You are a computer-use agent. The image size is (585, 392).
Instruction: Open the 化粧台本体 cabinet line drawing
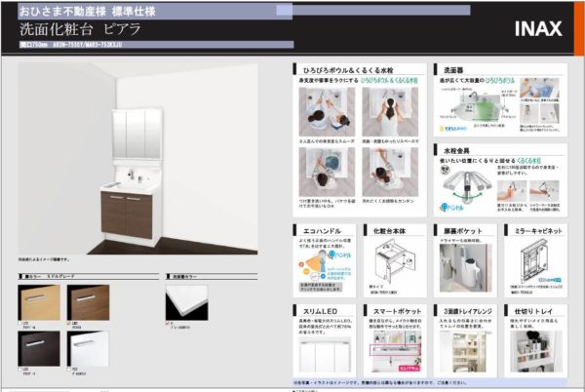pos(395,263)
